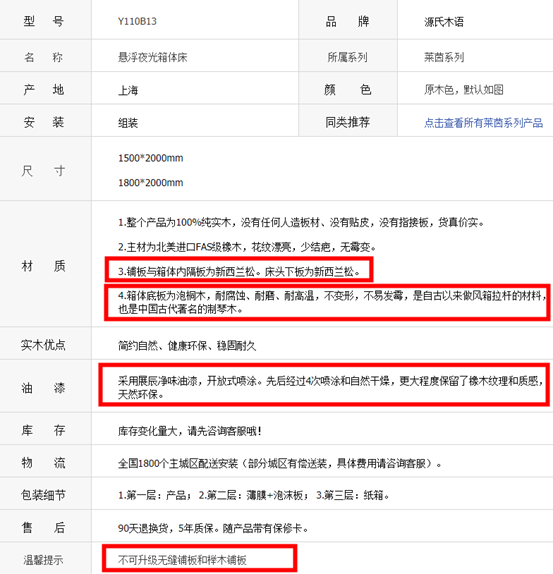Screen dimensions: 553x574
Task: Click color value 原木色，默认如图
Action: coord(464,90)
